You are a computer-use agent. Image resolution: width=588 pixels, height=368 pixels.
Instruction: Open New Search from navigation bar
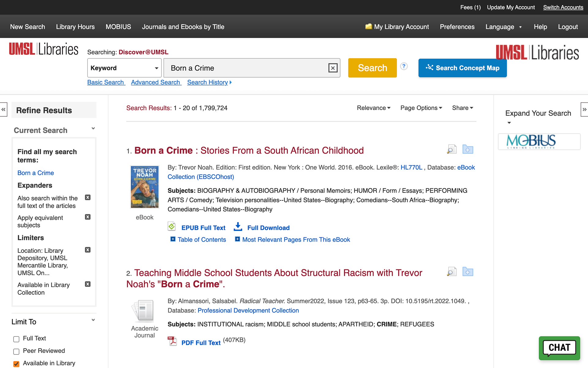coord(28,27)
